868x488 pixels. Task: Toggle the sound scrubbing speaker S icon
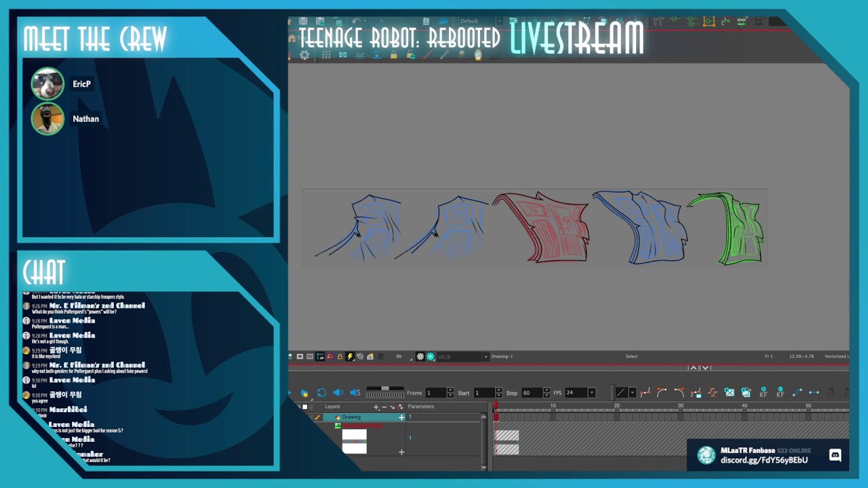tap(355, 392)
